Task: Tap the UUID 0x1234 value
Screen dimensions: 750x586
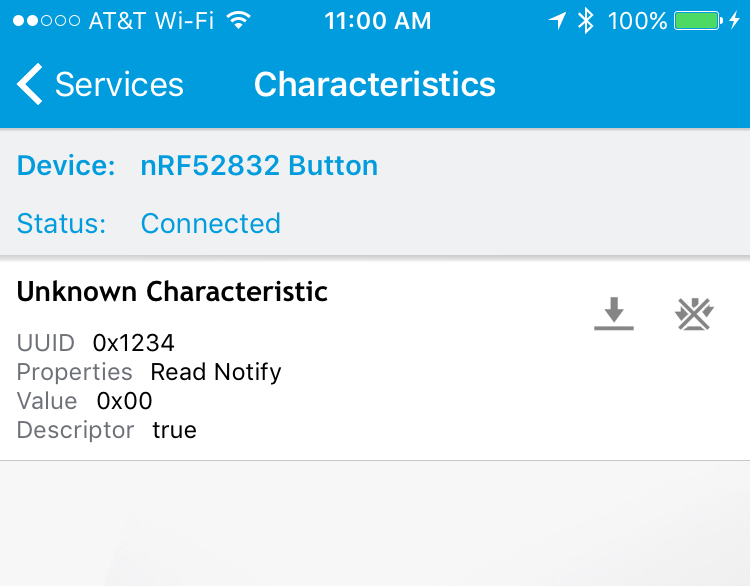Action: click(133, 343)
